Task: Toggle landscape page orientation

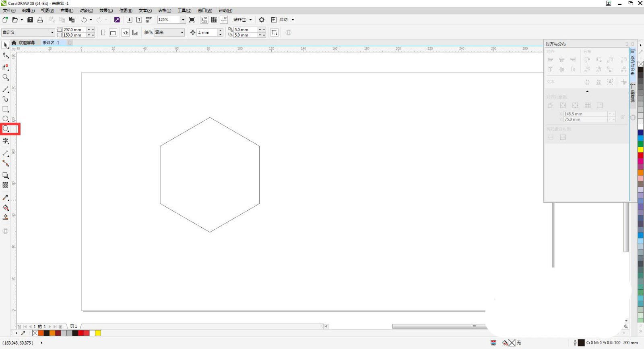Action: click(x=113, y=33)
